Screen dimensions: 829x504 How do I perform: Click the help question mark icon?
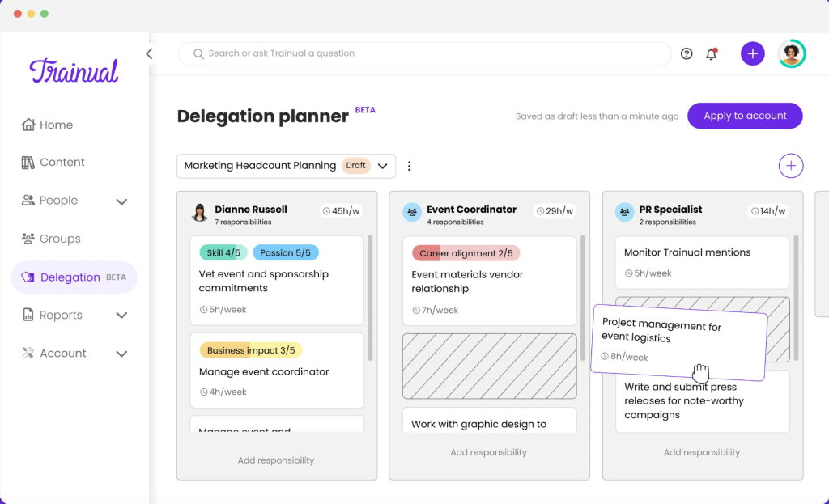coord(687,54)
